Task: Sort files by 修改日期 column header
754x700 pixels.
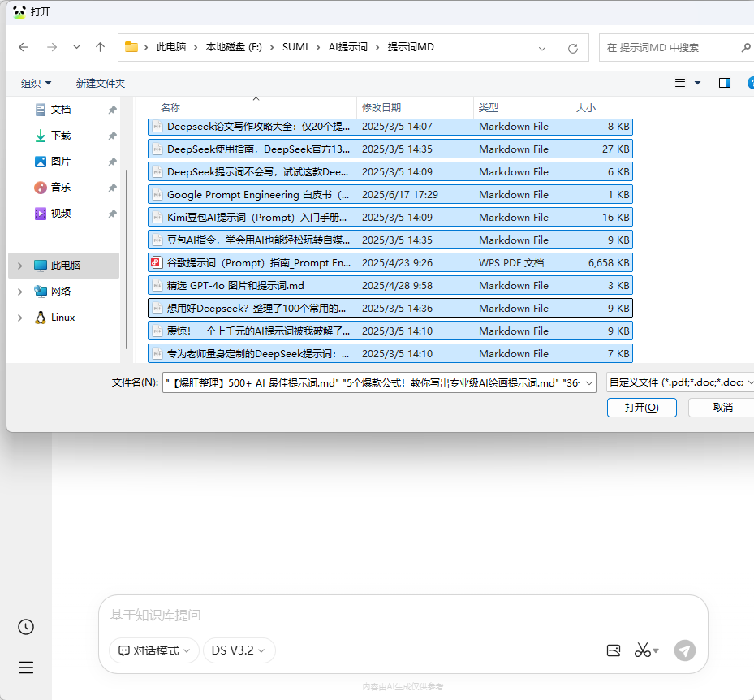Action: click(381, 107)
